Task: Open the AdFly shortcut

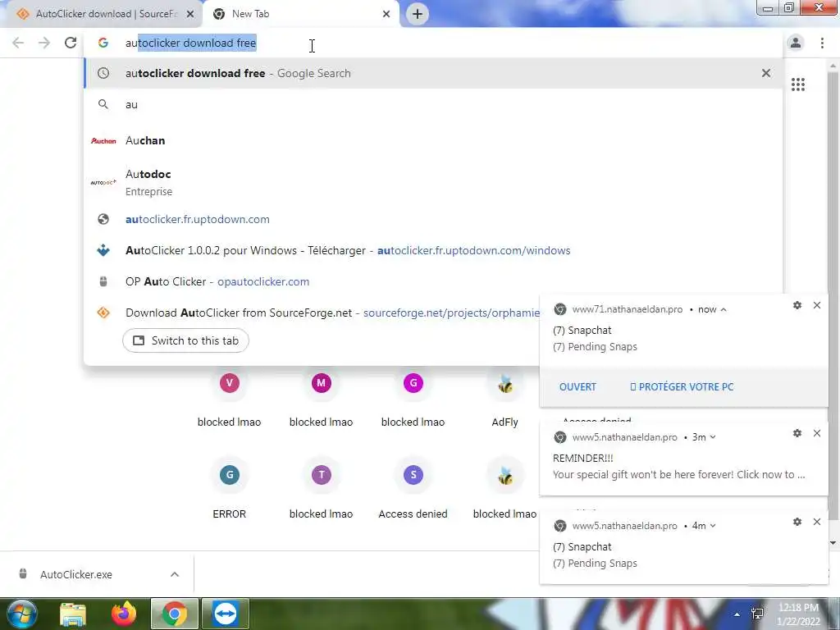Action: point(504,395)
